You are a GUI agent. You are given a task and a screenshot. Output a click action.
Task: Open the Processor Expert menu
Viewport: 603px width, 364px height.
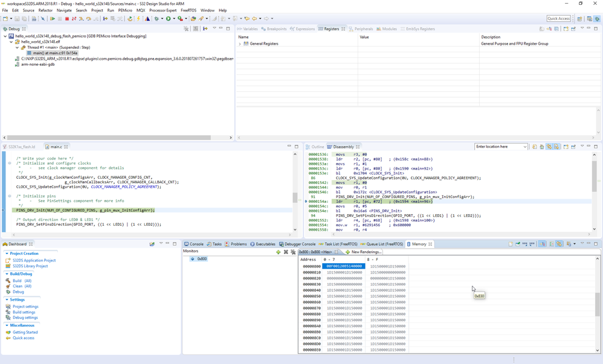pyautogui.click(x=163, y=10)
